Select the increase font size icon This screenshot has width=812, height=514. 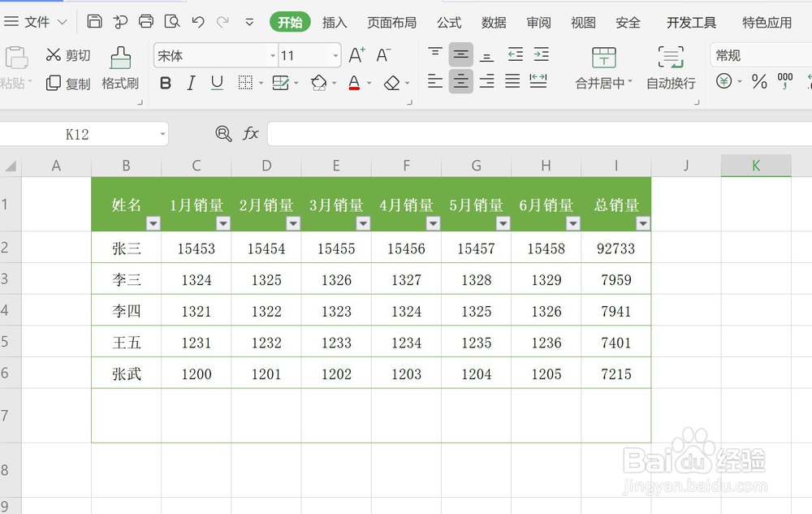pos(355,53)
